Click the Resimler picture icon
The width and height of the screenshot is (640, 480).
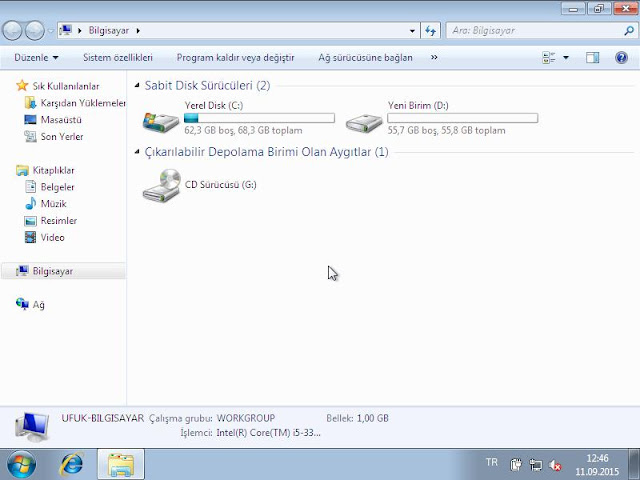[x=30, y=221]
